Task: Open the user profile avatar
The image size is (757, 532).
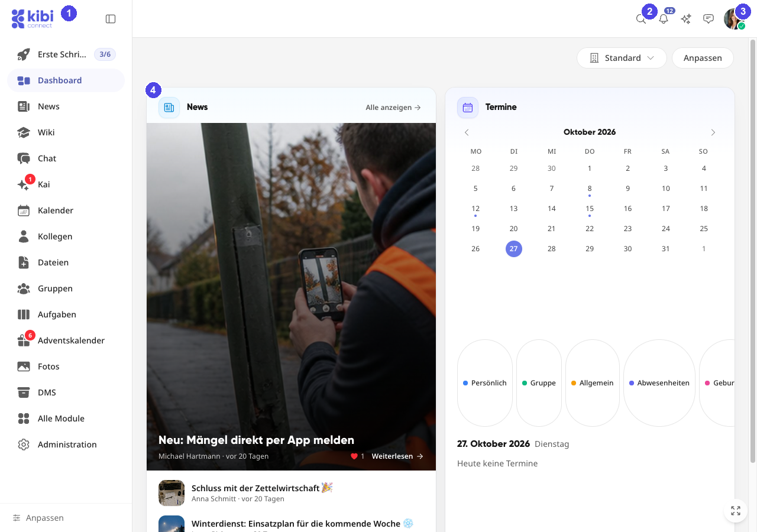Action: tap(734, 19)
